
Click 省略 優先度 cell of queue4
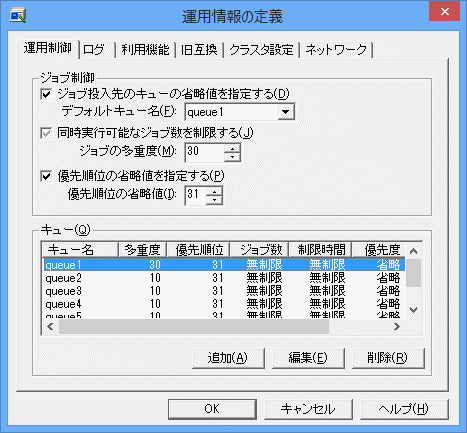point(388,304)
